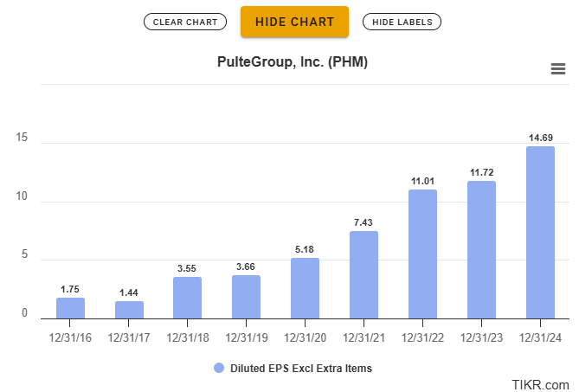Screen dimensions: 579x392
Task: Click the 1.75 data label
Action: pyautogui.click(x=70, y=289)
